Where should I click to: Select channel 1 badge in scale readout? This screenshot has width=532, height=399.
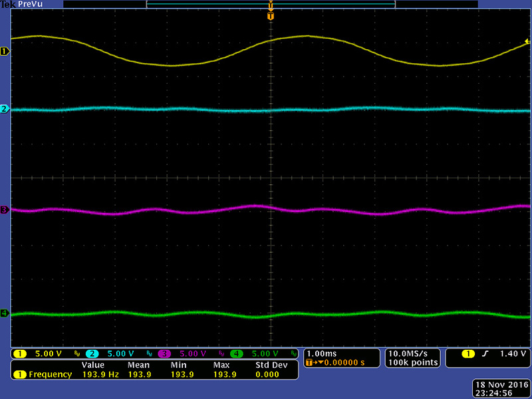coord(20,354)
